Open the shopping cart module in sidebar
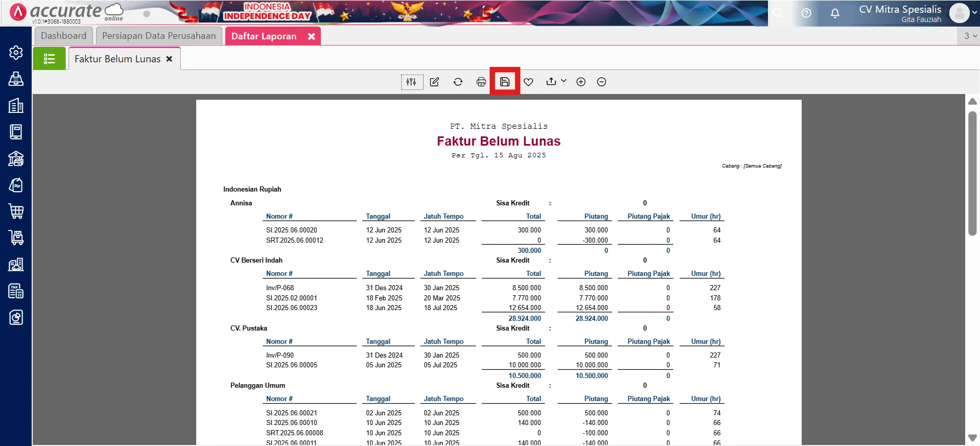Viewport: 980px width, 446px height. coord(16,211)
